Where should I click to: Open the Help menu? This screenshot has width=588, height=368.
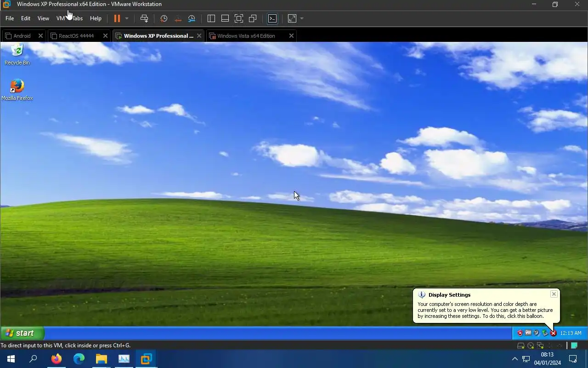pos(96,18)
